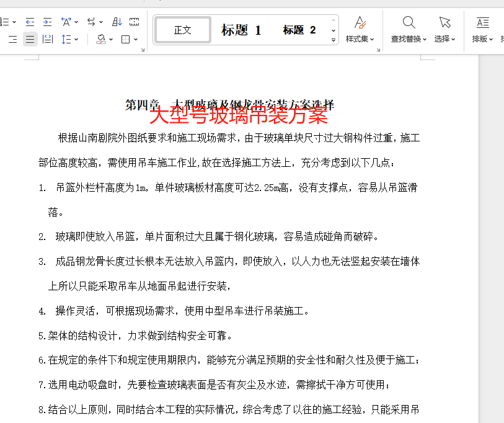Viewport: 504px width, 423px height.
Task: Click the Decrease Indent icon
Action: pos(30,22)
